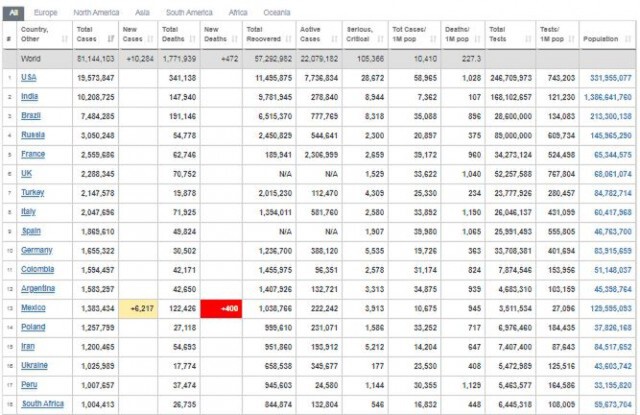This screenshot has height=415, width=640.
Task: Open the Russia country link
Action: 33,135
